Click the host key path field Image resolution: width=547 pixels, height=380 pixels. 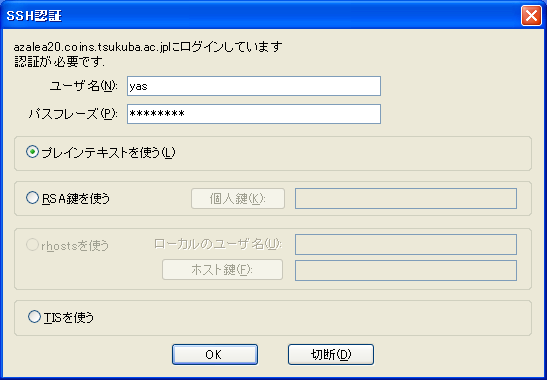(406, 270)
